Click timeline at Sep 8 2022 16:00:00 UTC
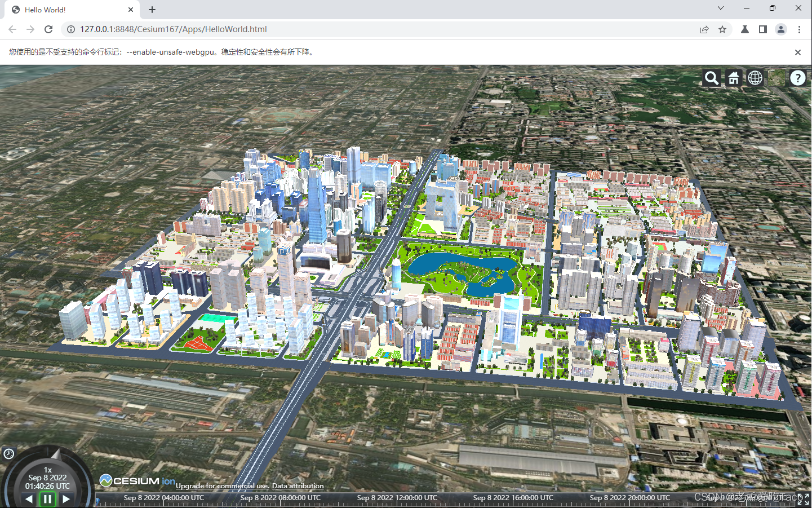The image size is (812, 508). tap(513, 498)
